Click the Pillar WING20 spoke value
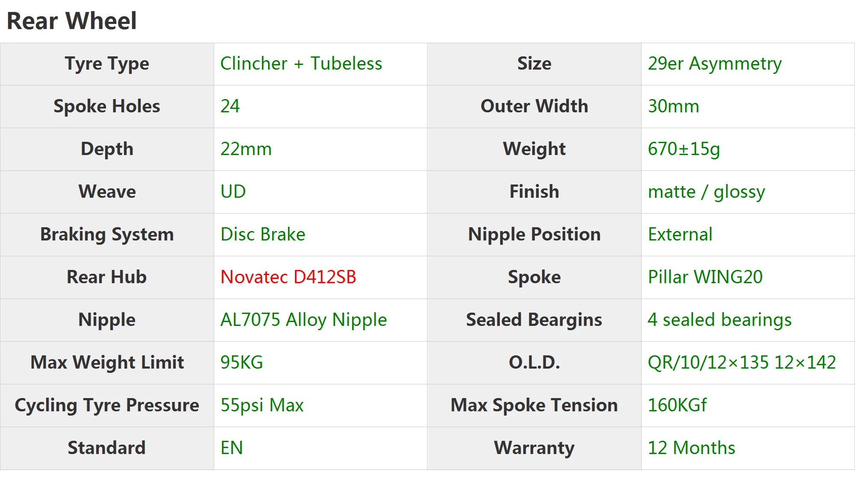The width and height of the screenshot is (855, 504). click(705, 277)
